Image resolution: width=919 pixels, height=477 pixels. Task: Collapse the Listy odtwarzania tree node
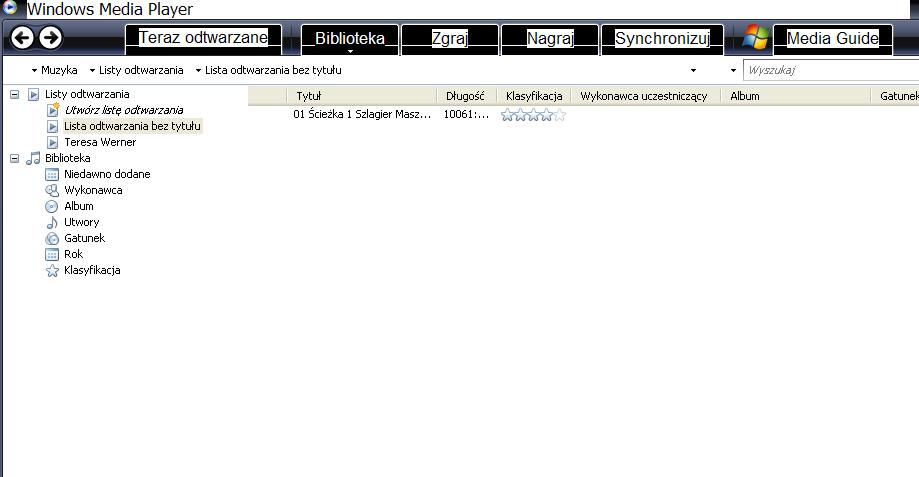tap(15, 94)
